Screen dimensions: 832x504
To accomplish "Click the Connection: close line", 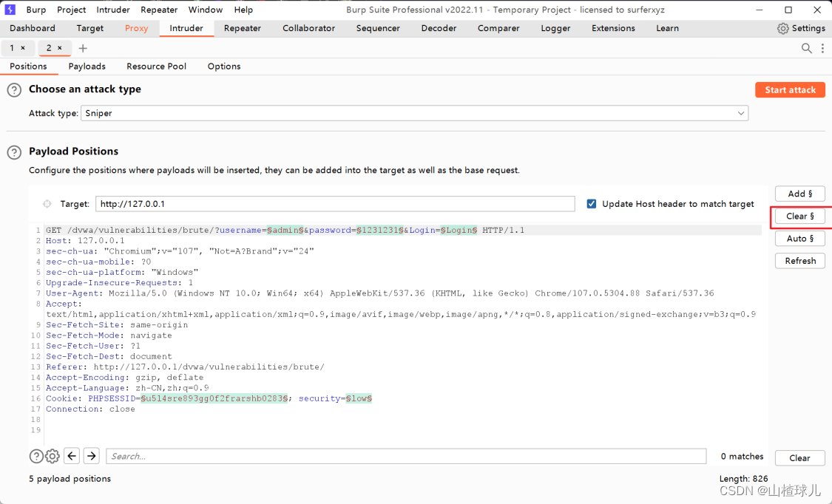I will (x=90, y=409).
